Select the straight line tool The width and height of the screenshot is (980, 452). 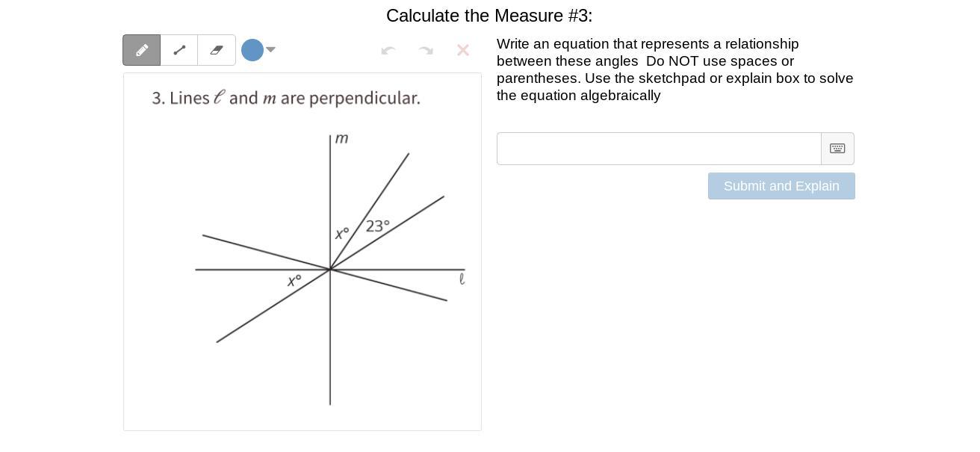click(x=179, y=50)
